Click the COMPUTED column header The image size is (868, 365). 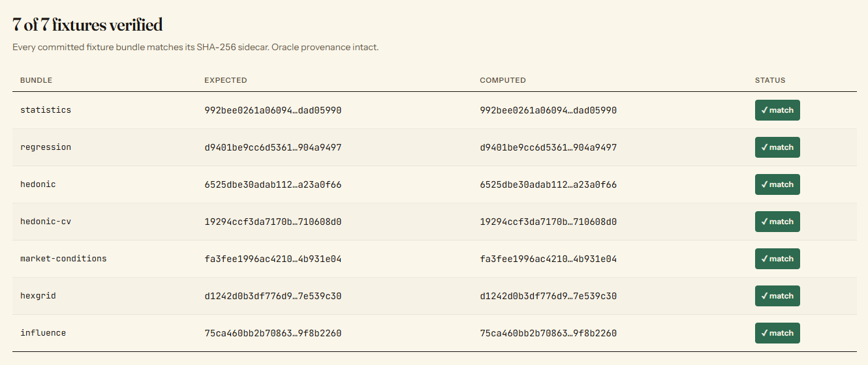[x=503, y=80]
